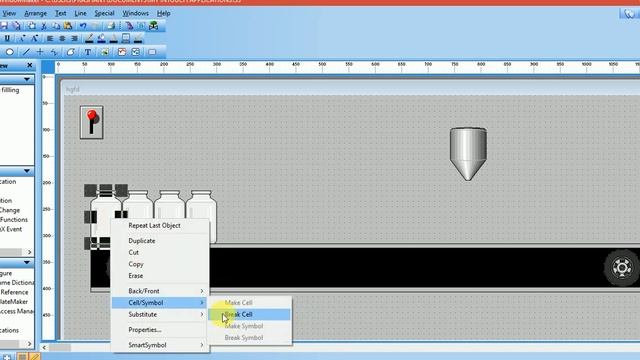Open the window color picker
This screenshot has height=360, width=640.
[x=126, y=38]
